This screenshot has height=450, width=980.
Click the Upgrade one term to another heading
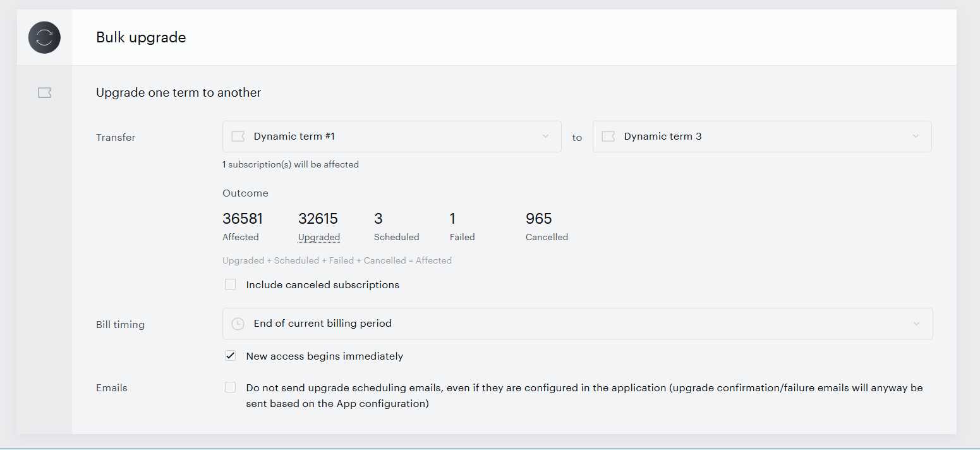point(179,93)
